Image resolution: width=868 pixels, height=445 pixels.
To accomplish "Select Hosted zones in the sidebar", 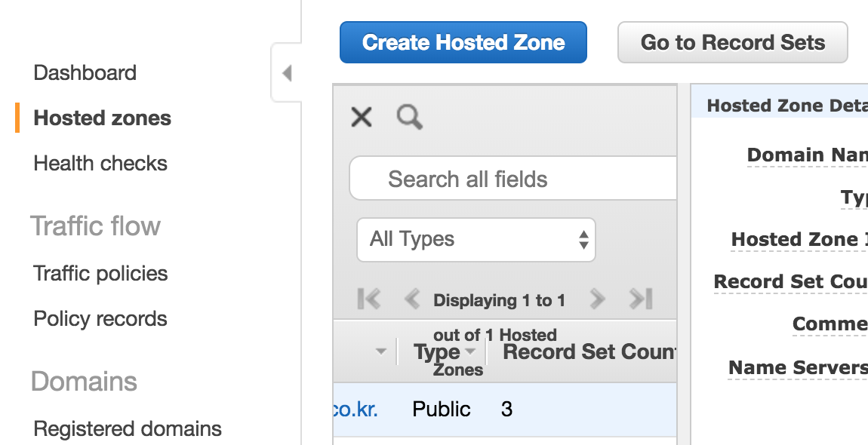I will 103,118.
